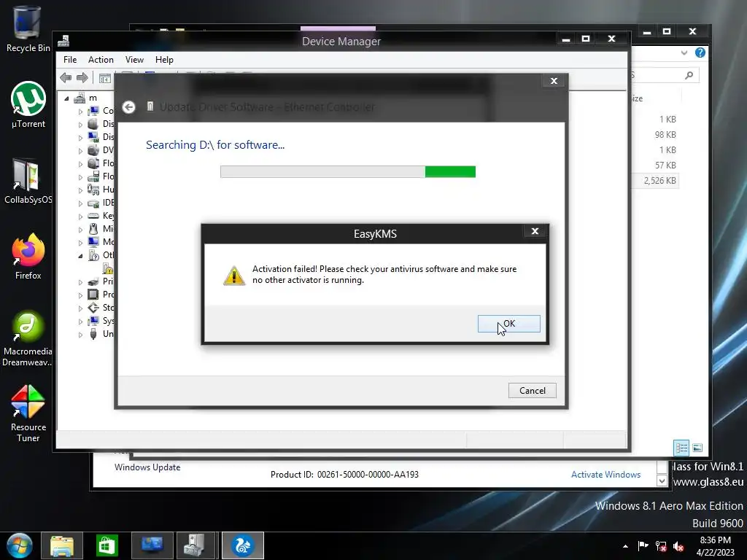This screenshot has height=560, width=747.
Task: Open CollabSysOS desktop shortcut
Action: [x=28, y=181]
